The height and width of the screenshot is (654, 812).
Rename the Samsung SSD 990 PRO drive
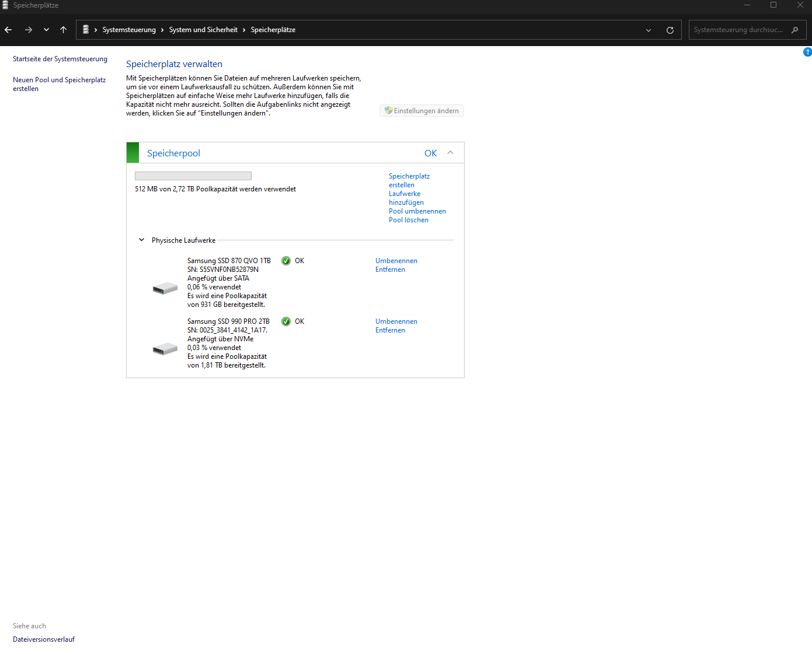click(396, 321)
